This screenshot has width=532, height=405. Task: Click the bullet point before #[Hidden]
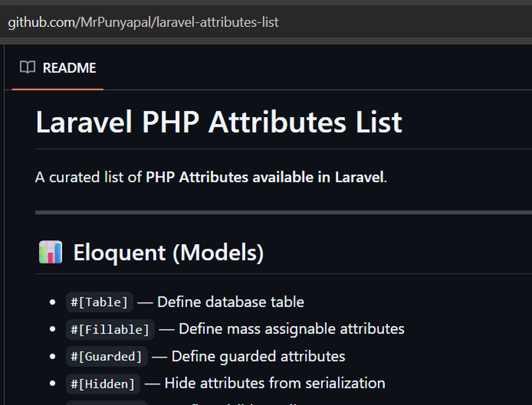tap(52, 384)
